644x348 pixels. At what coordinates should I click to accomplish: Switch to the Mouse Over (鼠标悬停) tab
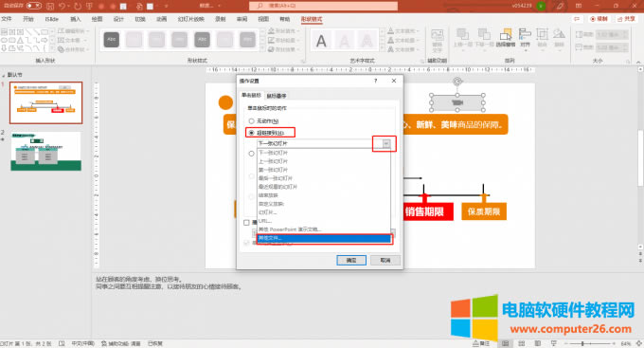tap(277, 96)
